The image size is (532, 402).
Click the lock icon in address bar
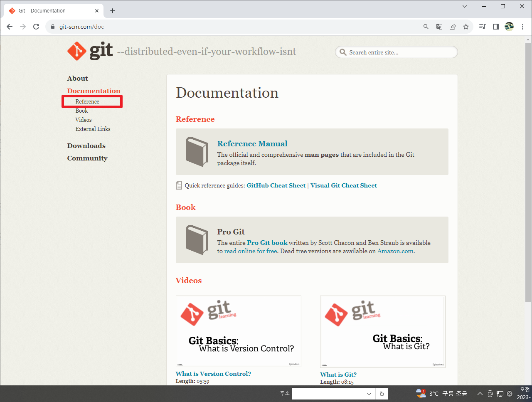pos(52,27)
